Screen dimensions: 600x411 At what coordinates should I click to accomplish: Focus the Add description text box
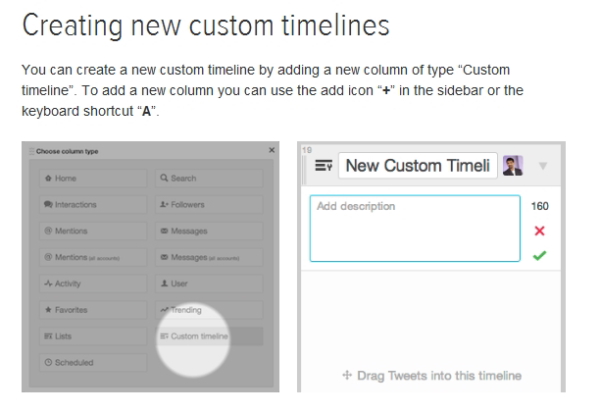[414, 228]
